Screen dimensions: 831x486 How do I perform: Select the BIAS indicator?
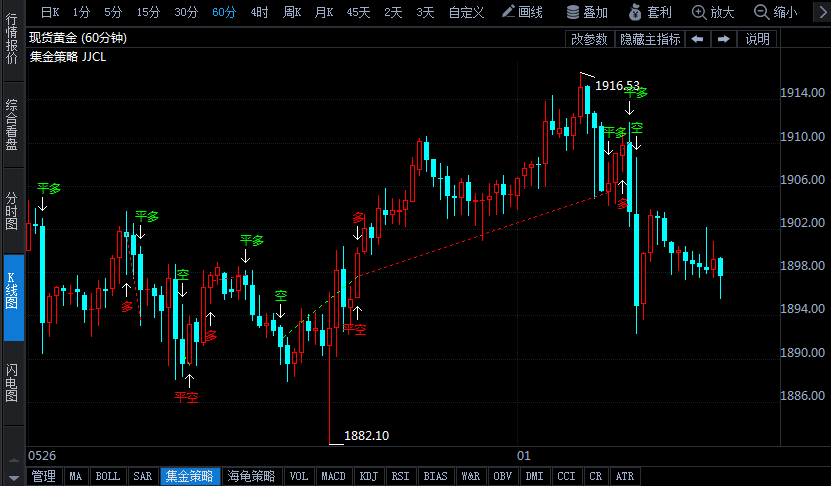click(435, 476)
